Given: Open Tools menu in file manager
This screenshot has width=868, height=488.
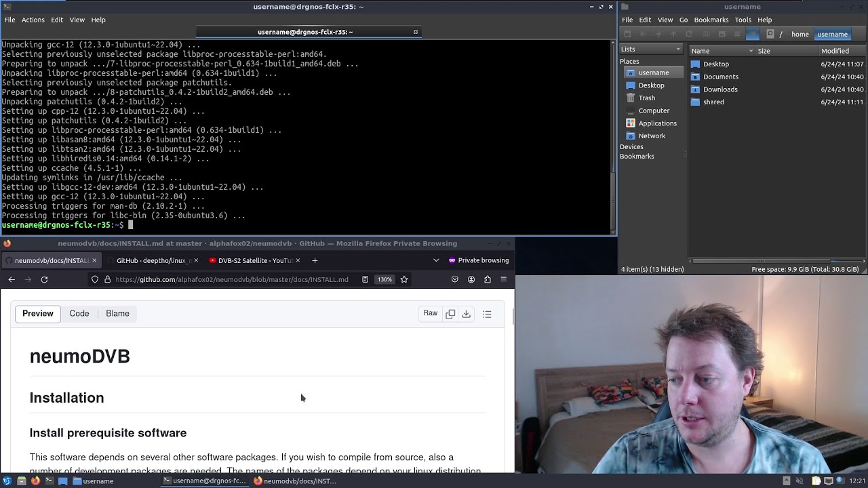Looking at the screenshot, I should pos(743,20).
